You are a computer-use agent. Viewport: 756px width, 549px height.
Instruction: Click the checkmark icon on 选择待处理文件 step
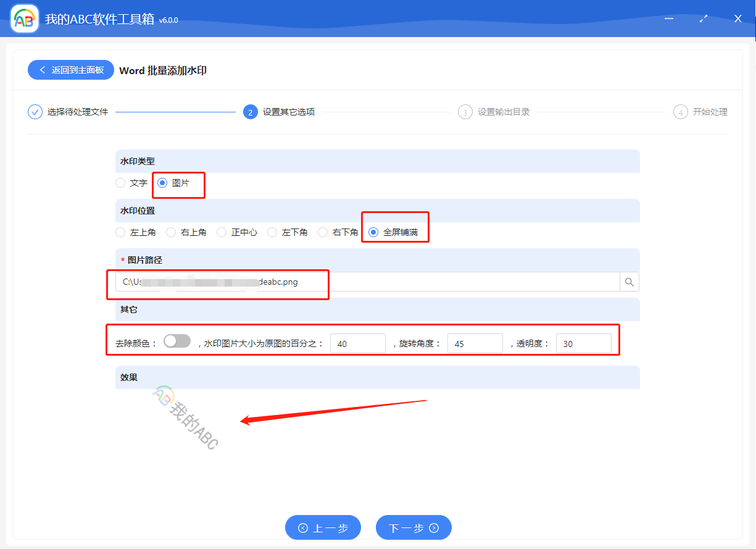pyautogui.click(x=35, y=112)
